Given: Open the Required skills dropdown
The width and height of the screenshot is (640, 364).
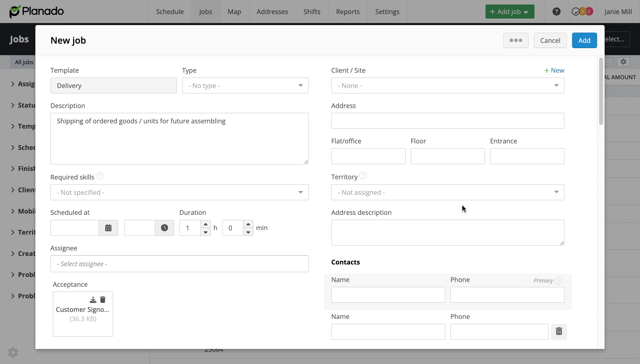Looking at the screenshot, I should click(179, 192).
